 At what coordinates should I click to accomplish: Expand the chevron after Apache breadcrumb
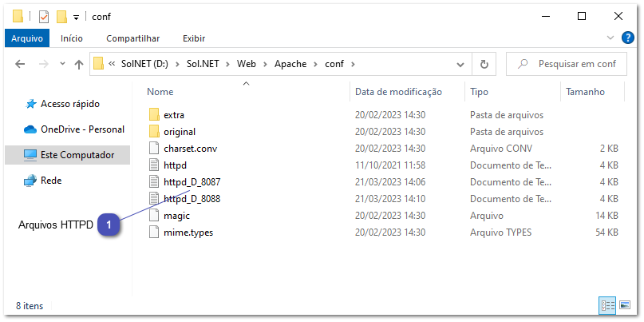pyautogui.click(x=315, y=64)
